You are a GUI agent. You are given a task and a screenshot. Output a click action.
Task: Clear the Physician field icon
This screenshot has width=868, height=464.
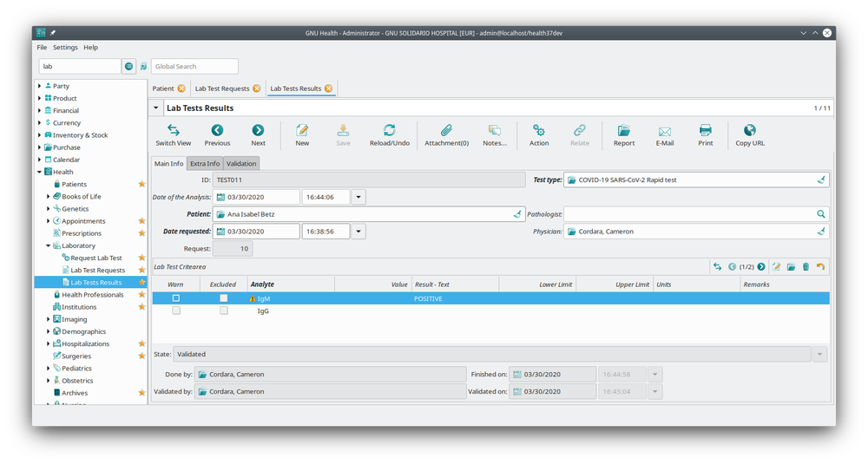(821, 232)
